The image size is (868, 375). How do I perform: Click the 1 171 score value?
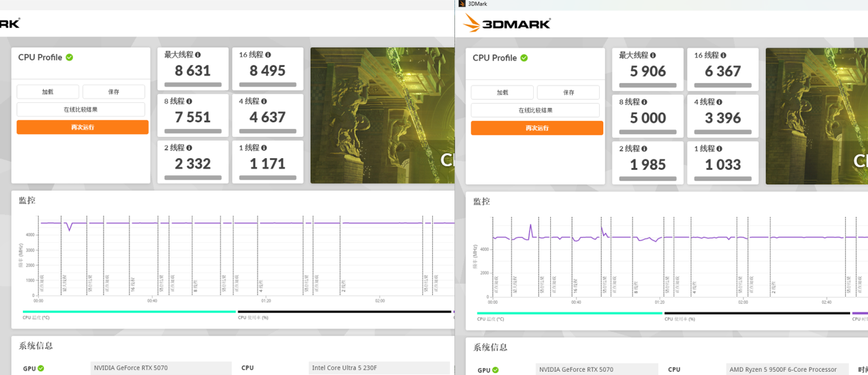coord(268,163)
